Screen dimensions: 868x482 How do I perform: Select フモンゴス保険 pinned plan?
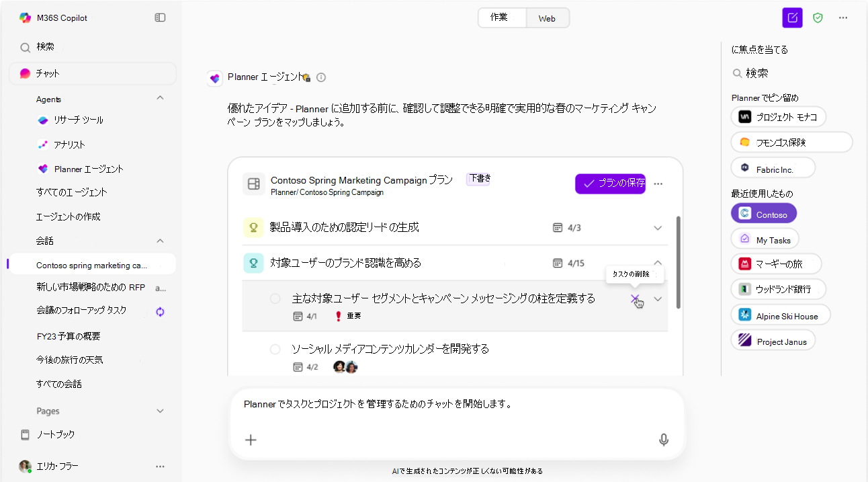(792, 143)
